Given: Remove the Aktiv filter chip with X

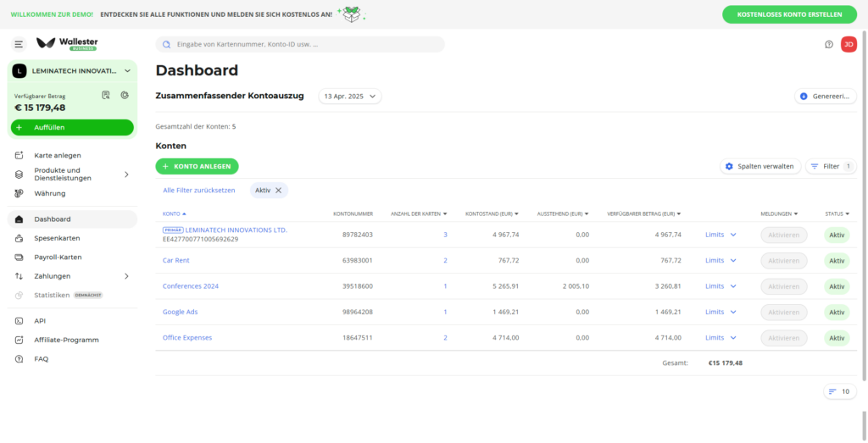Looking at the screenshot, I should point(278,191).
